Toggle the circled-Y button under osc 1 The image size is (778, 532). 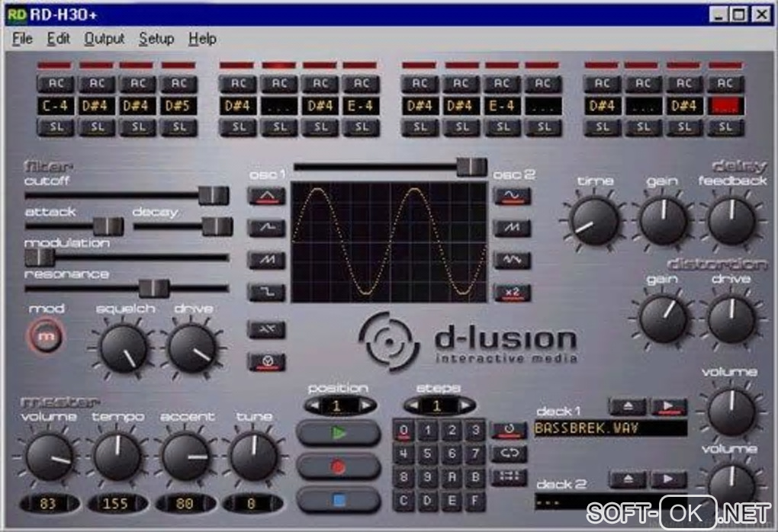[x=266, y=362]
